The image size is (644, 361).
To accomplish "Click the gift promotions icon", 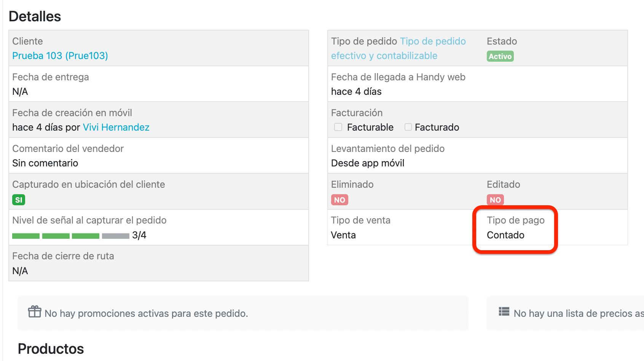I will [x=35, y=311].
